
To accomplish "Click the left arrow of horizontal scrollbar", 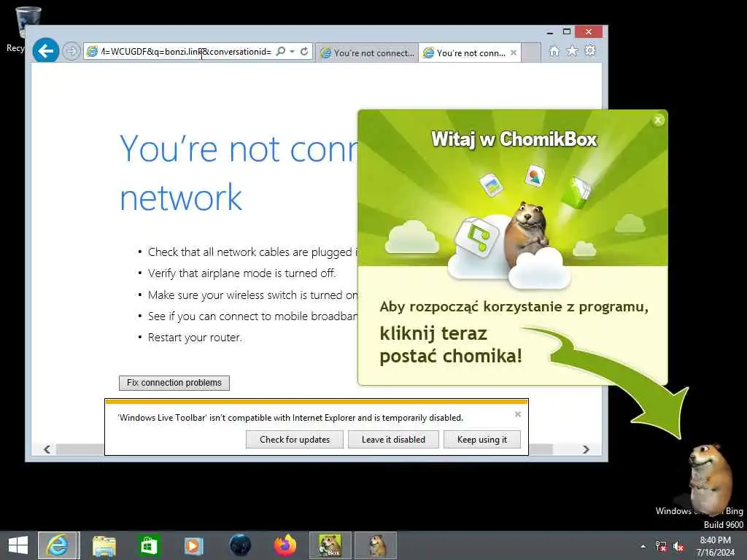I will [x=47, y=449].
